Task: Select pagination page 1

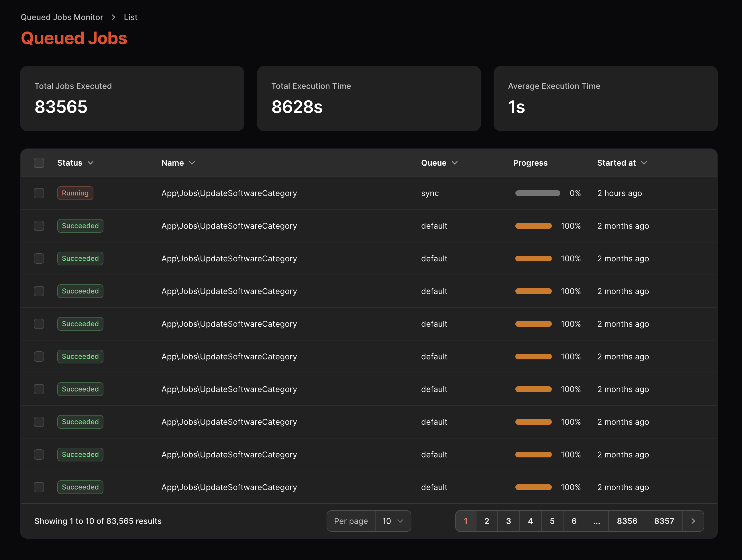Action: 466,521
